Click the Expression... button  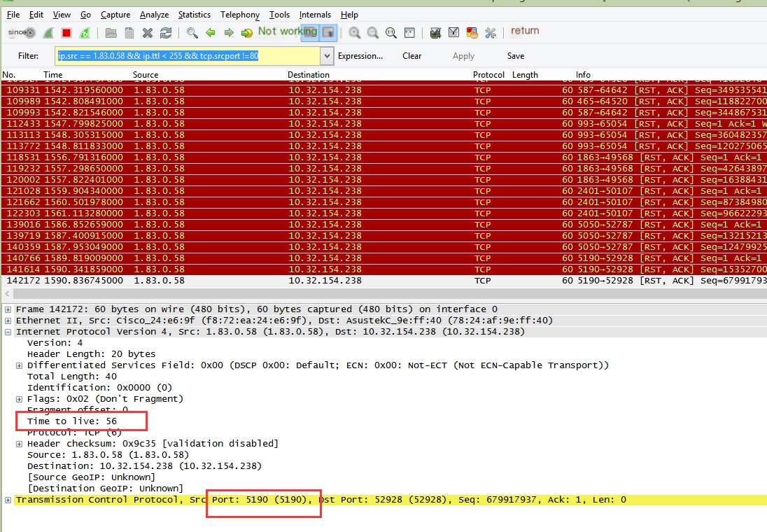360,56
